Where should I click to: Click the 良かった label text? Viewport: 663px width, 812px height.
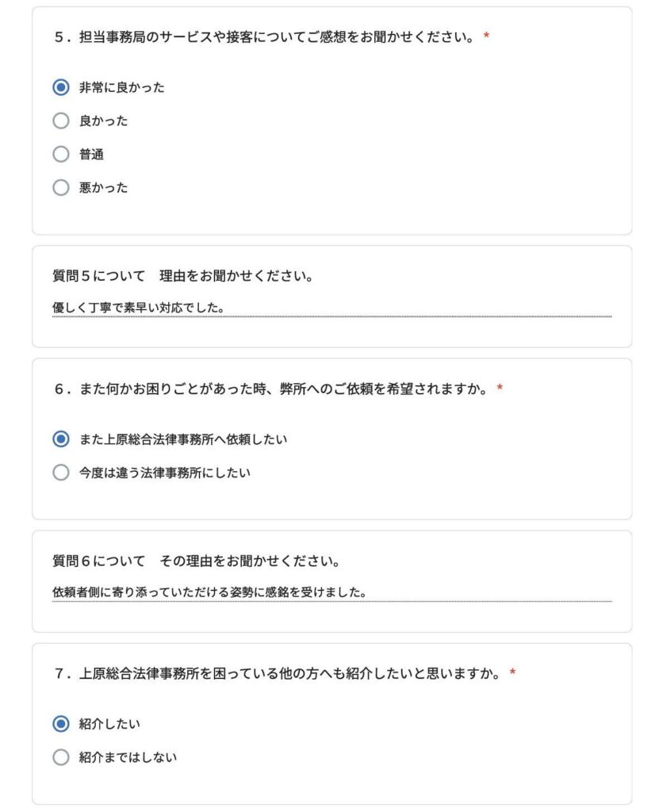[104, 121]
